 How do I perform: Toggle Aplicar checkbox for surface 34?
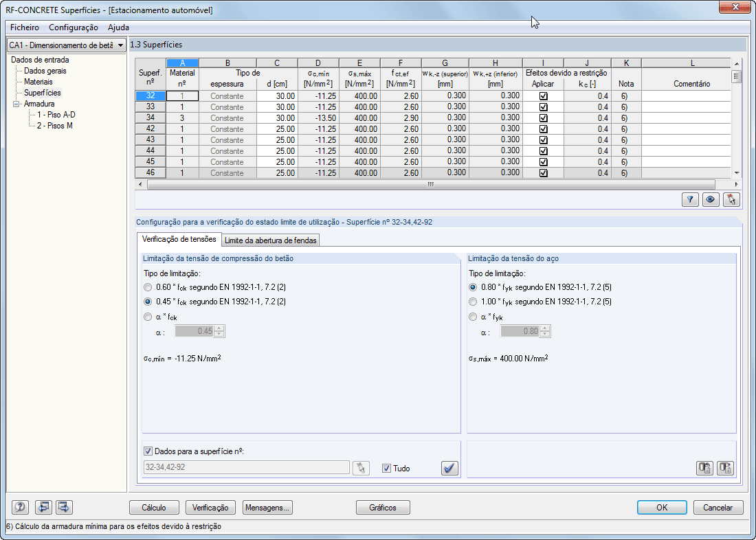coord(544,118)
